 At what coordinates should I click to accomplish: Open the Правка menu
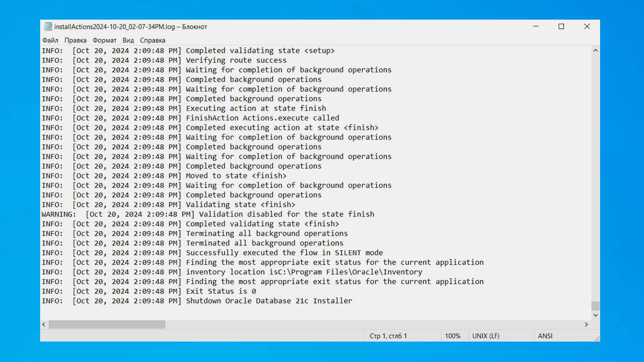point(75,40)
